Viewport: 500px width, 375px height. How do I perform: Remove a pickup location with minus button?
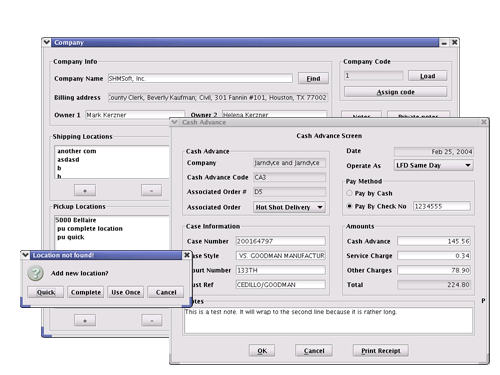point(152,320)
